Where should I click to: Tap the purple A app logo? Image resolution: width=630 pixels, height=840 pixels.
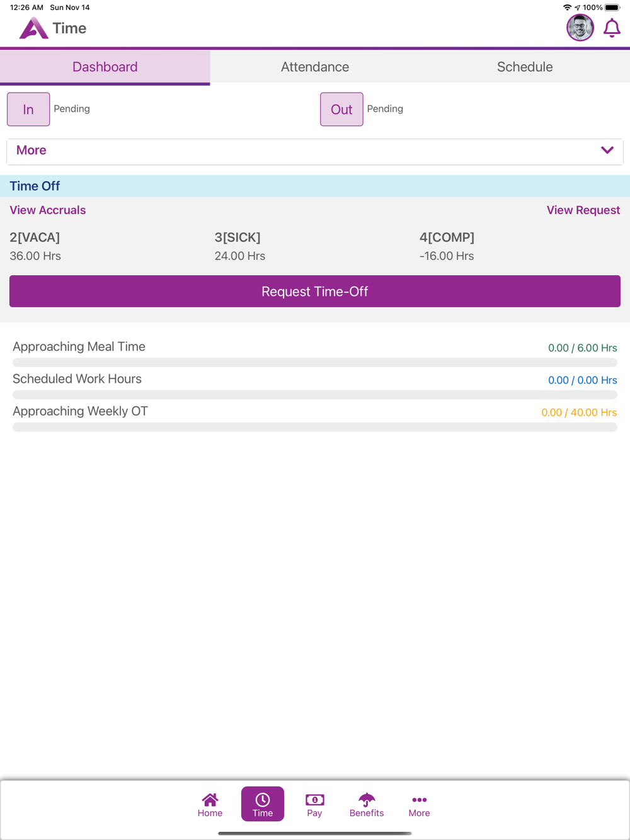(x=33, y=28)
